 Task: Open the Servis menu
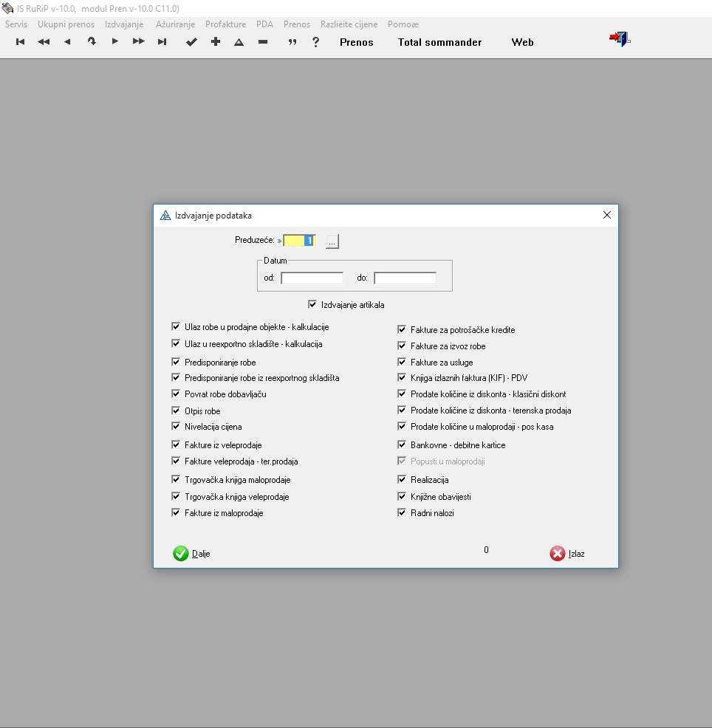click(x=16, y=24)
